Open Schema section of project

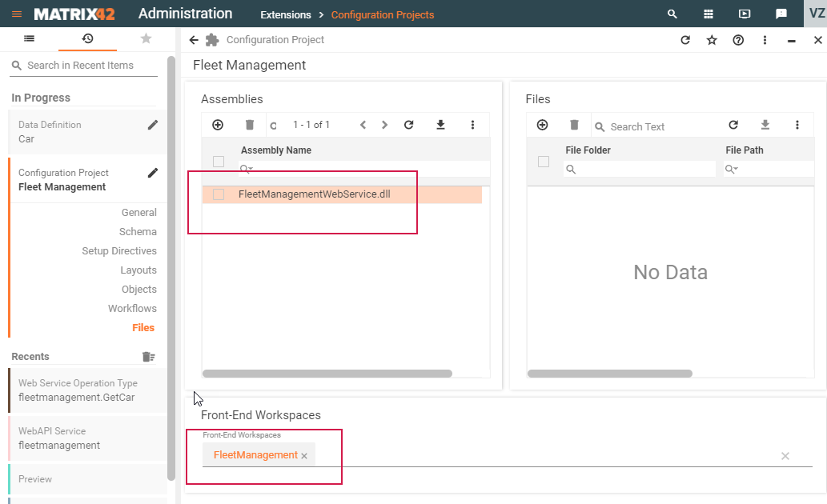coord(138,232)
